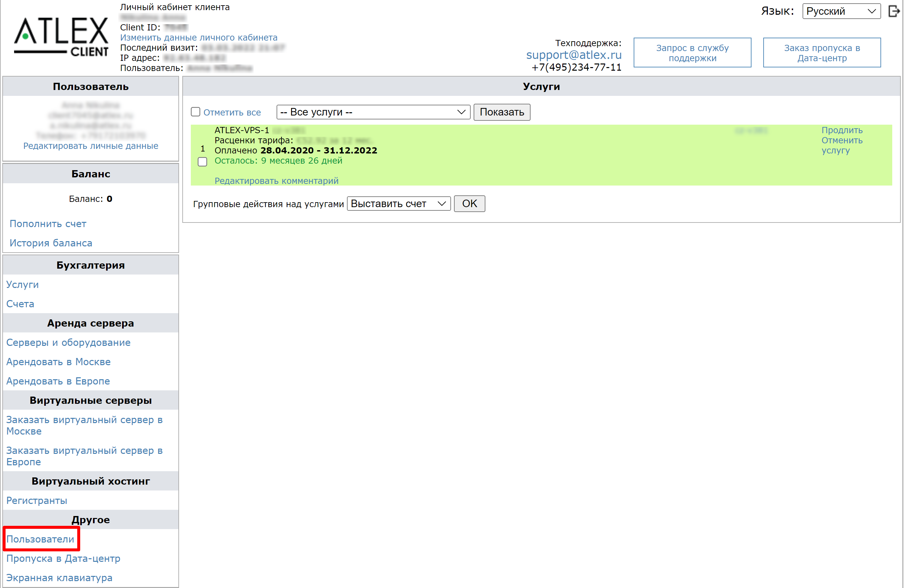Check the 'Отметить все' checkbox

coord(195,112)
